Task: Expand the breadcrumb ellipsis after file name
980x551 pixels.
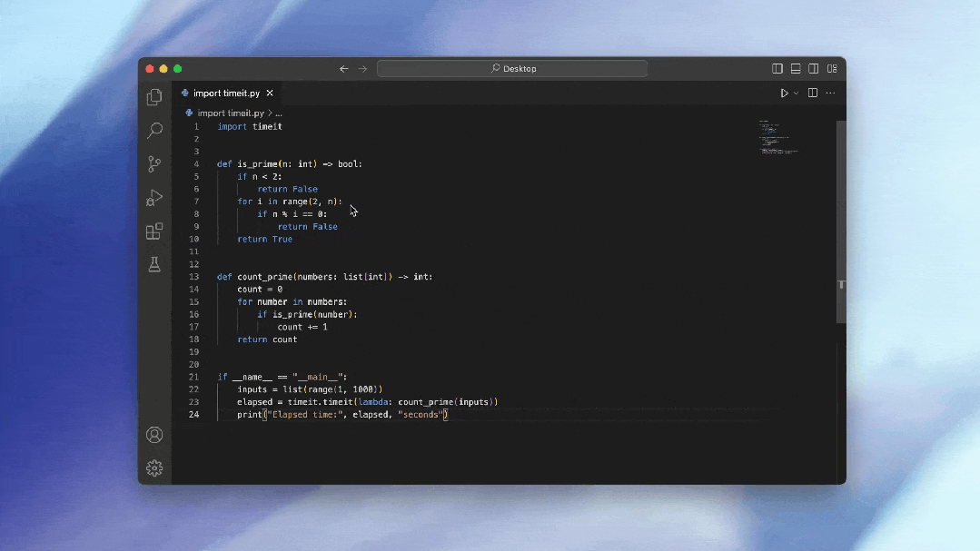Action: pos(279,113)
